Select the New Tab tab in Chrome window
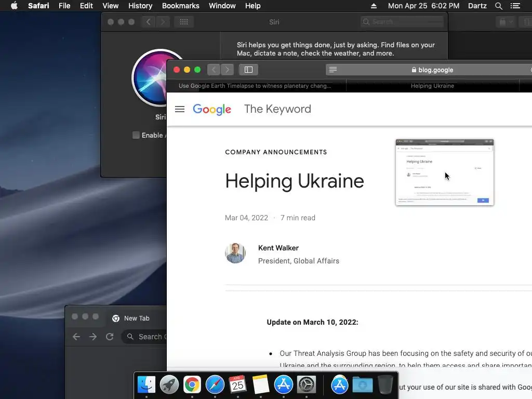 137,318
